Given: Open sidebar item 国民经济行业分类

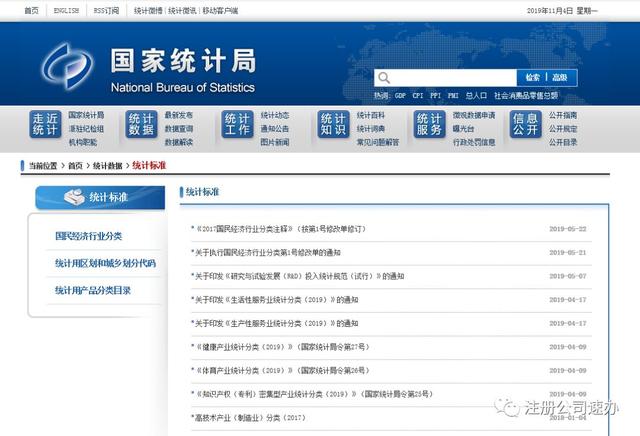Looking at the screenshot, I should (x=89, y=236).
